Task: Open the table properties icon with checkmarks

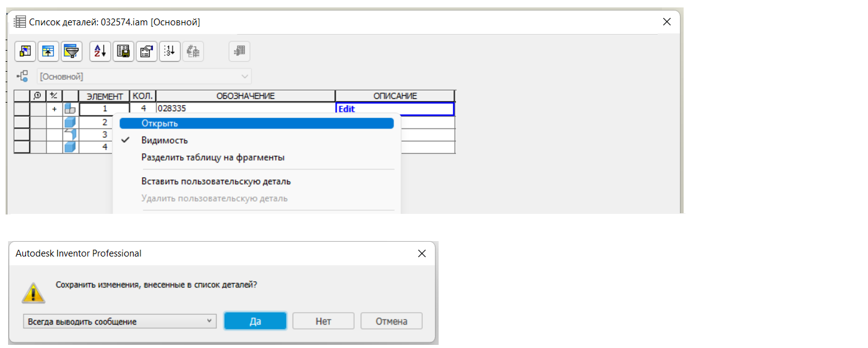Action: point(146,51)
